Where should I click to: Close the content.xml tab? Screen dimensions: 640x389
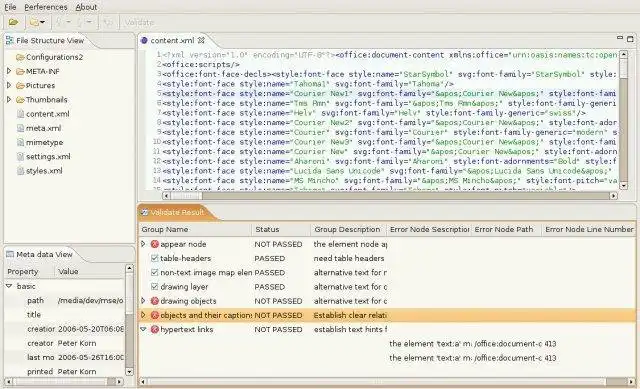201,40
